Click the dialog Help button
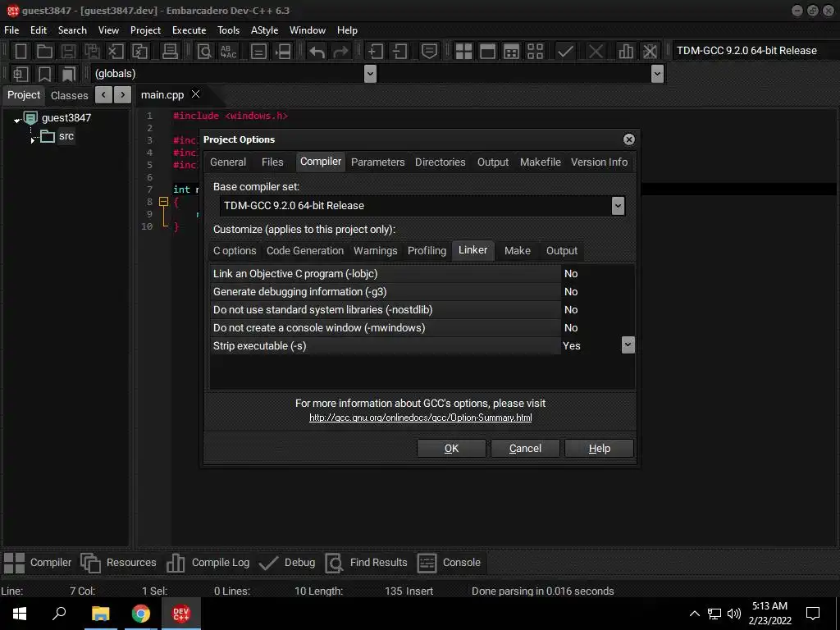Screen dimensions: 840x630 [599, 449]
